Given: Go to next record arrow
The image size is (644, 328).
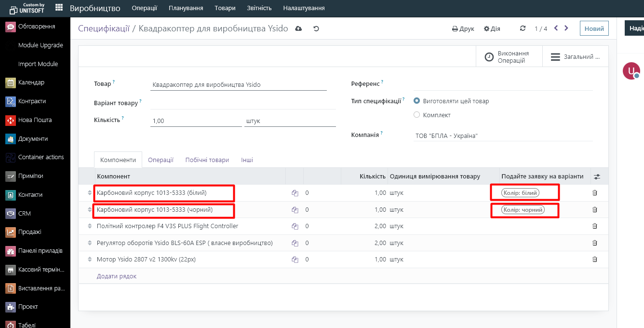Looking at the screenshot, I should [566, 28].
